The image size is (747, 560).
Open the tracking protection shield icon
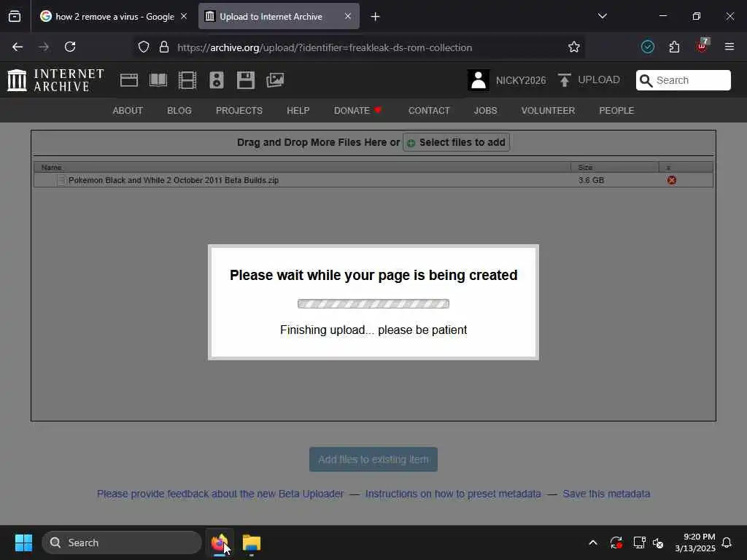click(x=144, y=47)
